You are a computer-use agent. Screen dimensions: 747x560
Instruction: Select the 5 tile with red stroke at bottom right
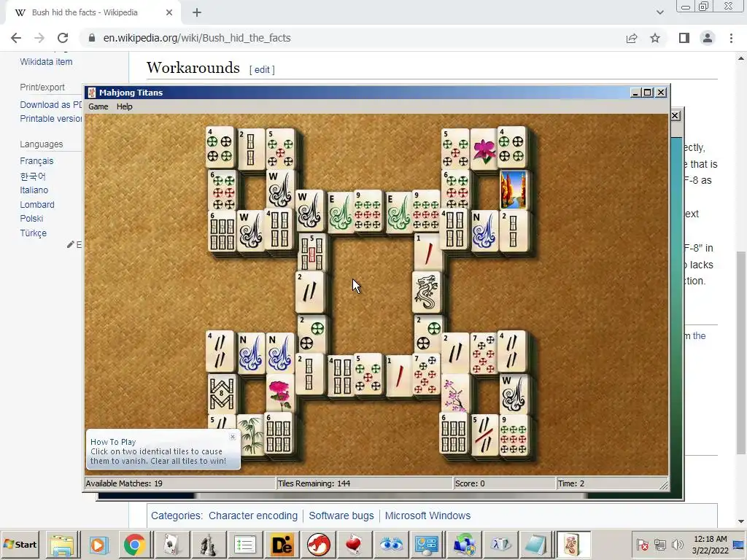pyautogui.click(x=484, y=435)
